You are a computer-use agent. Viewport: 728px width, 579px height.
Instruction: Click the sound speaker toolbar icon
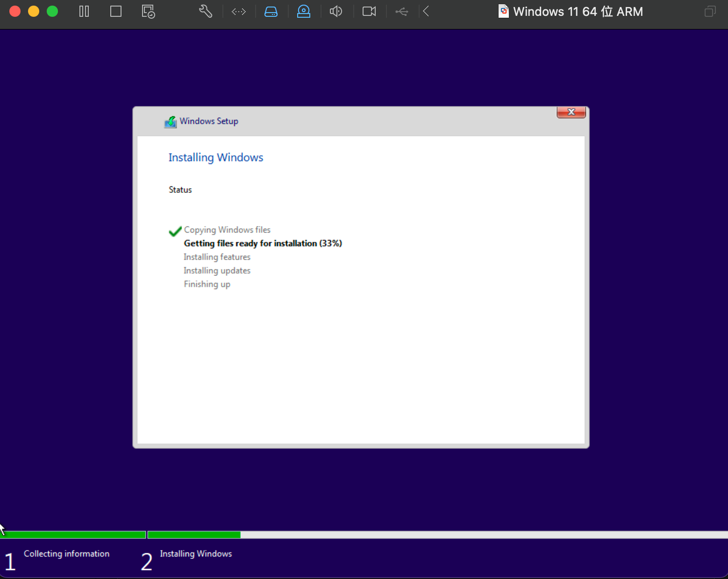[336, 11]
